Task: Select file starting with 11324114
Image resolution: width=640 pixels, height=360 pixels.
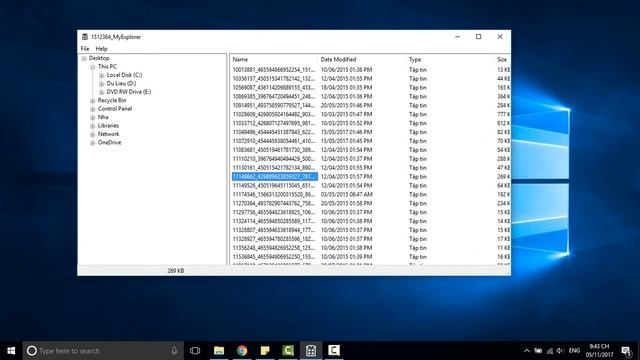Action: (x=274, y=221)
